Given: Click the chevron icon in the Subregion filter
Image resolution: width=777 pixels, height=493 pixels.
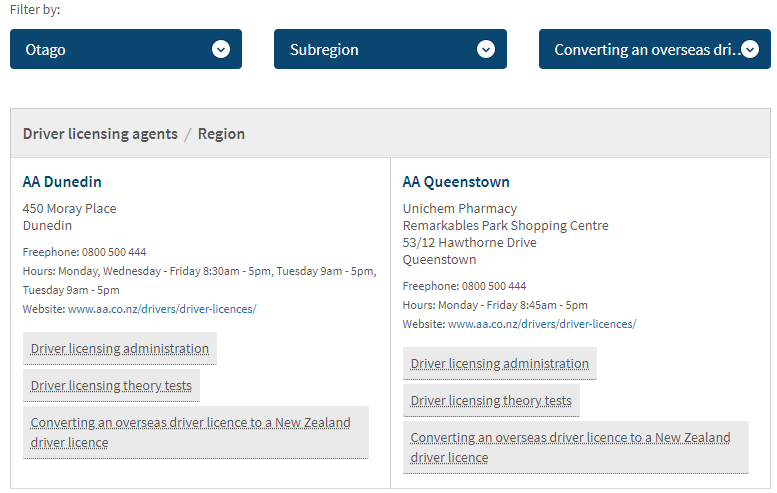Looking at the screenshot, I should click(x=486, y=49).
